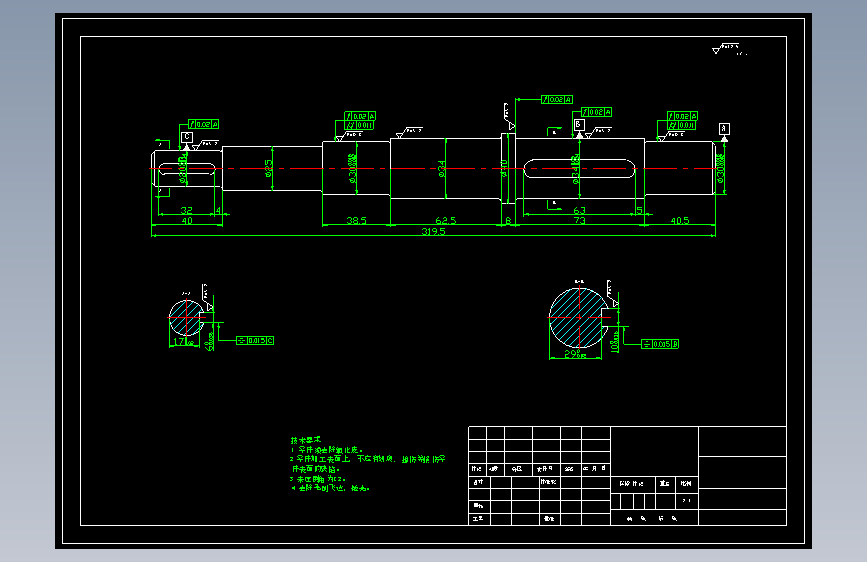Click the large hatched cross-section circle
Viewport: 867px width, 562px height.
point(578,318)
